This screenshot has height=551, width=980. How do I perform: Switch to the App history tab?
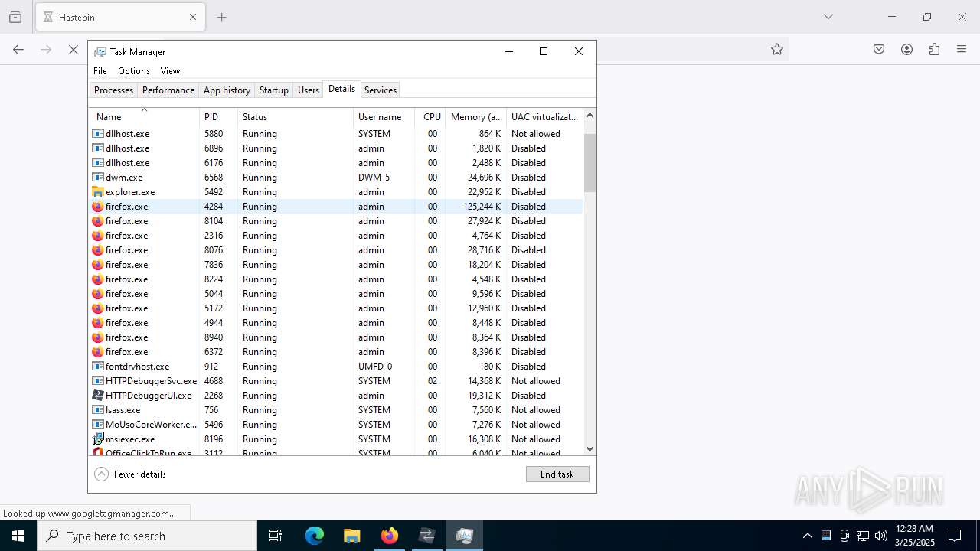227,90
